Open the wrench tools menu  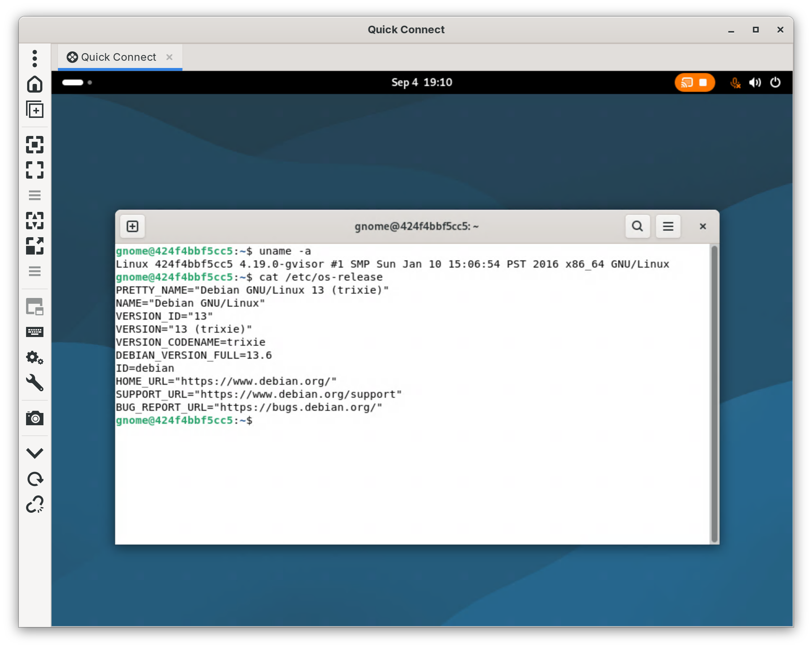pyautogui.click(x=35, y=383)
